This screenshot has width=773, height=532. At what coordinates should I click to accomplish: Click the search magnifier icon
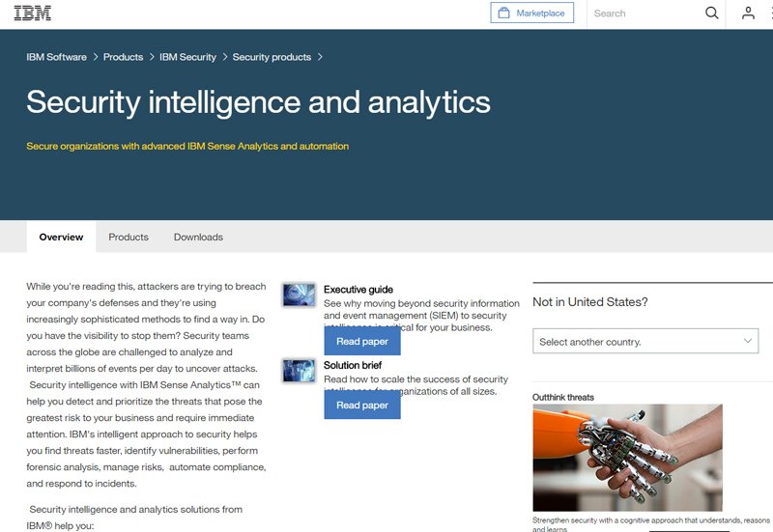pyautogui.click(x=711, y=13)
